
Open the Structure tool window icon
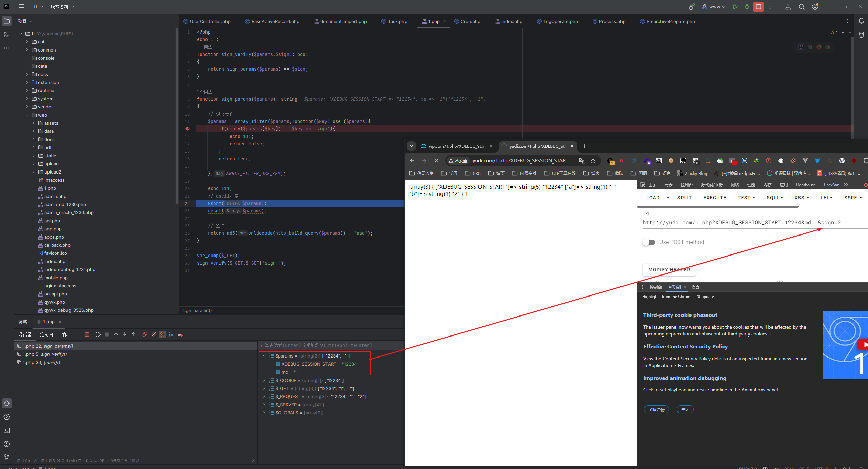7,35
